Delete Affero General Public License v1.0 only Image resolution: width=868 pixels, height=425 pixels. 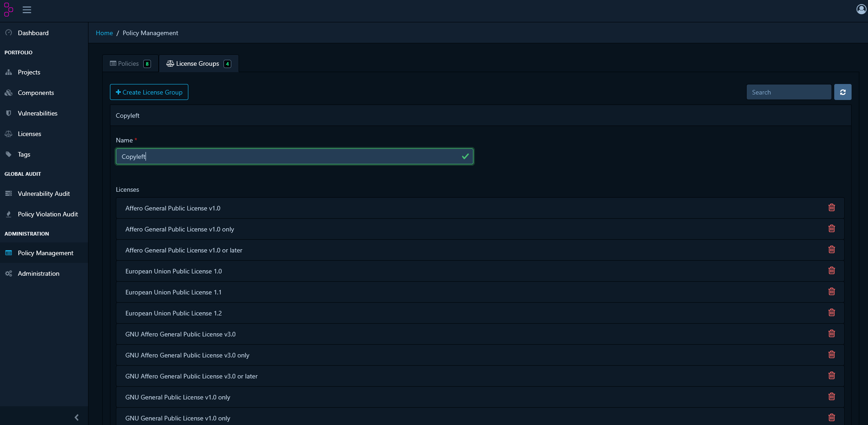coord(832,229)
